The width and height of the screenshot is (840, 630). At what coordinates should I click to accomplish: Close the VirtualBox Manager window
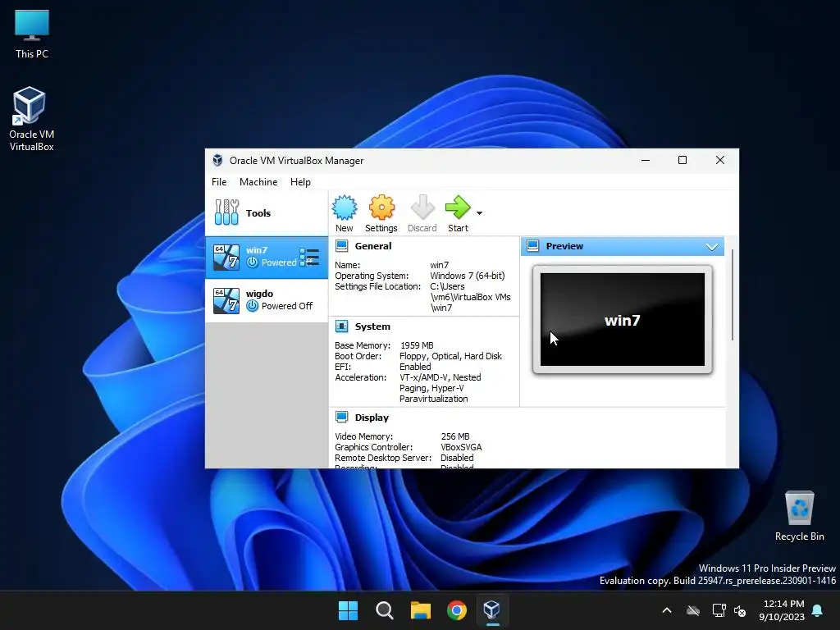(x=720, y=160)
